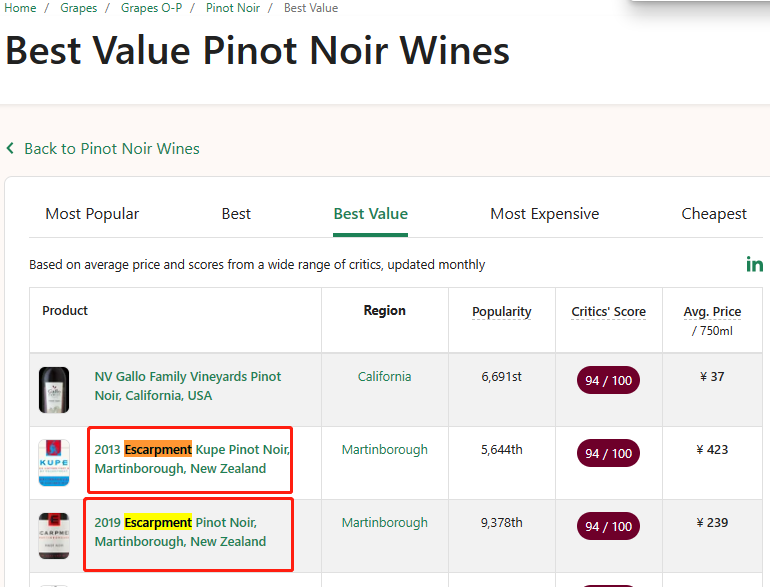Open 2013 Escarpment Kupe Pinot Noir link

click(192, 459)
